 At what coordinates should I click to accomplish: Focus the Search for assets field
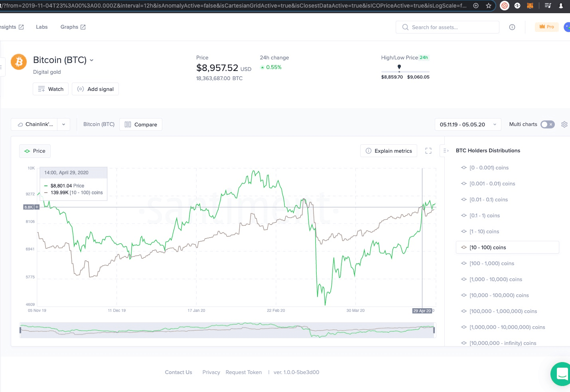point(448,27)
